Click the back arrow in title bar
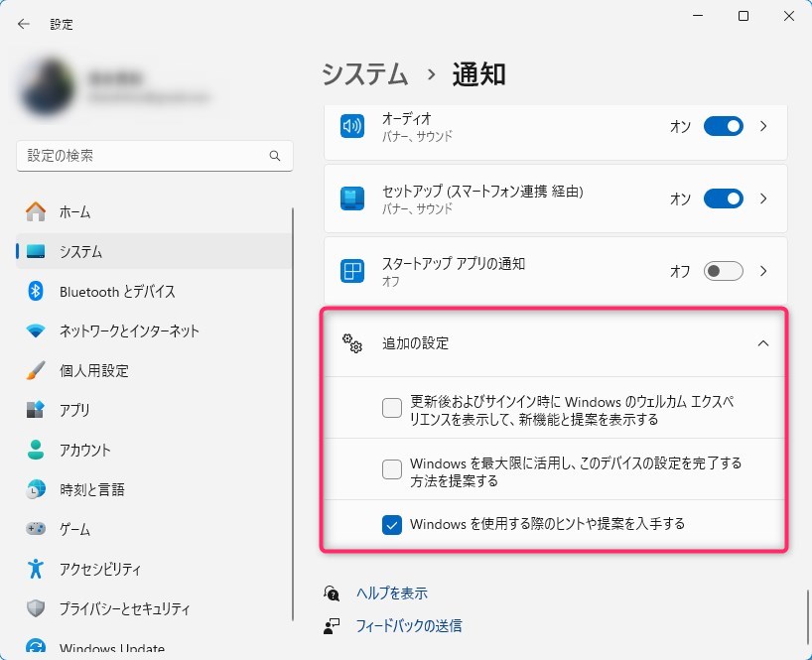The height and width of the screenshot is (660, 812). (x=24, y=24)
